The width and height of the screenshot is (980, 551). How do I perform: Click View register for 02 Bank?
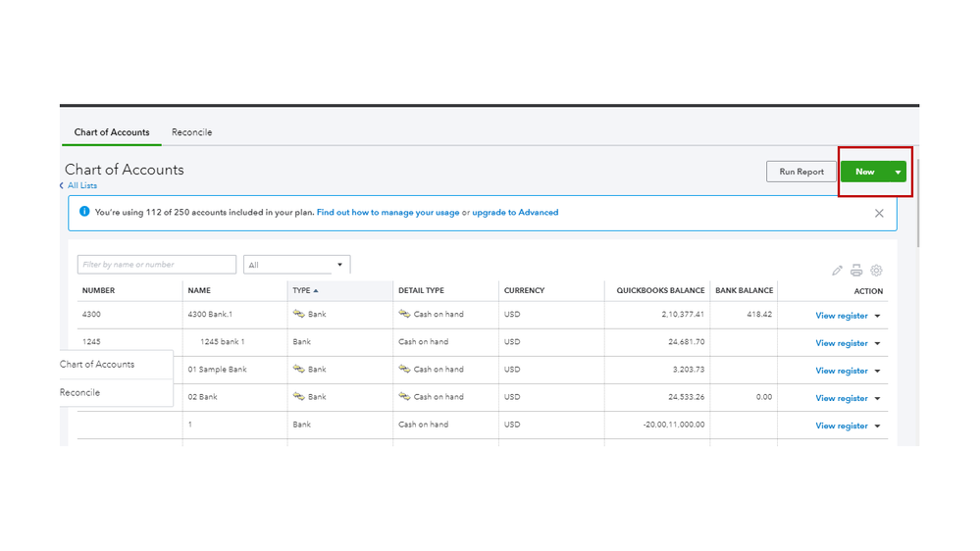pyautogui.click(x=841, y=399)
